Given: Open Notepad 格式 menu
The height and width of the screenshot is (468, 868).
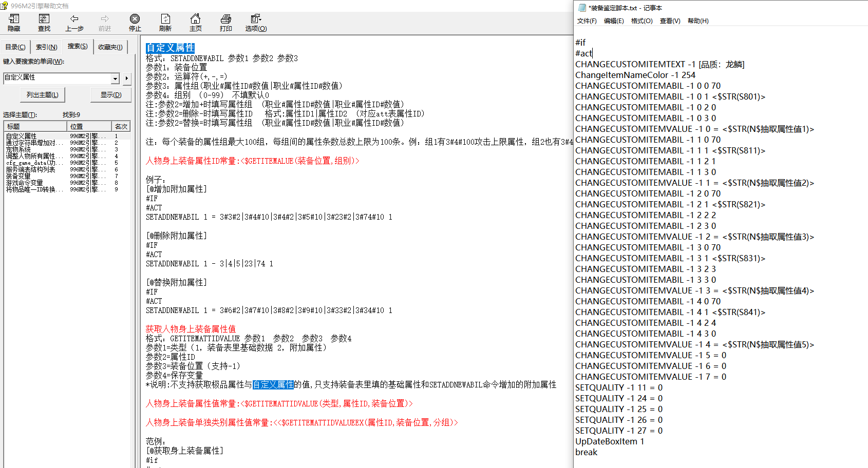Looking at the screenshot, I should coord(641,21).
